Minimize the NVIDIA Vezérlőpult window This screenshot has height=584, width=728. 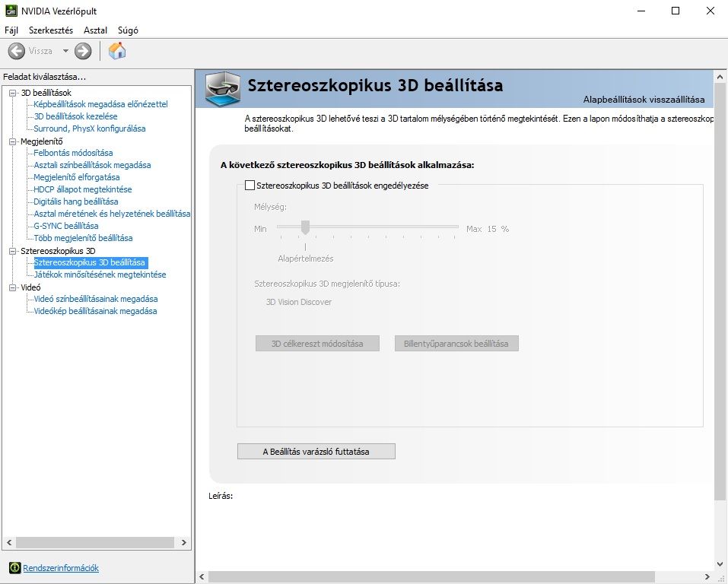(641, 11)
